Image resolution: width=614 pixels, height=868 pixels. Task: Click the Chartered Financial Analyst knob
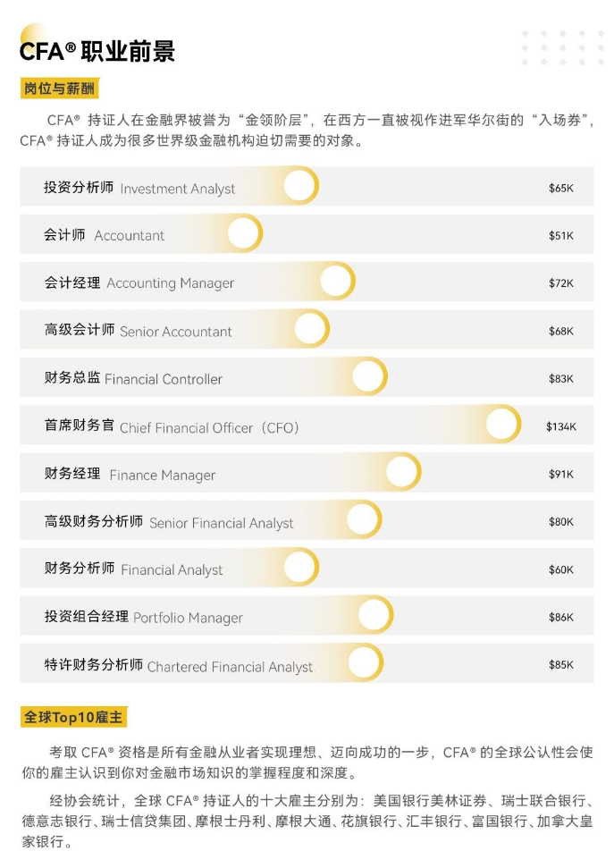coord(365,662)
